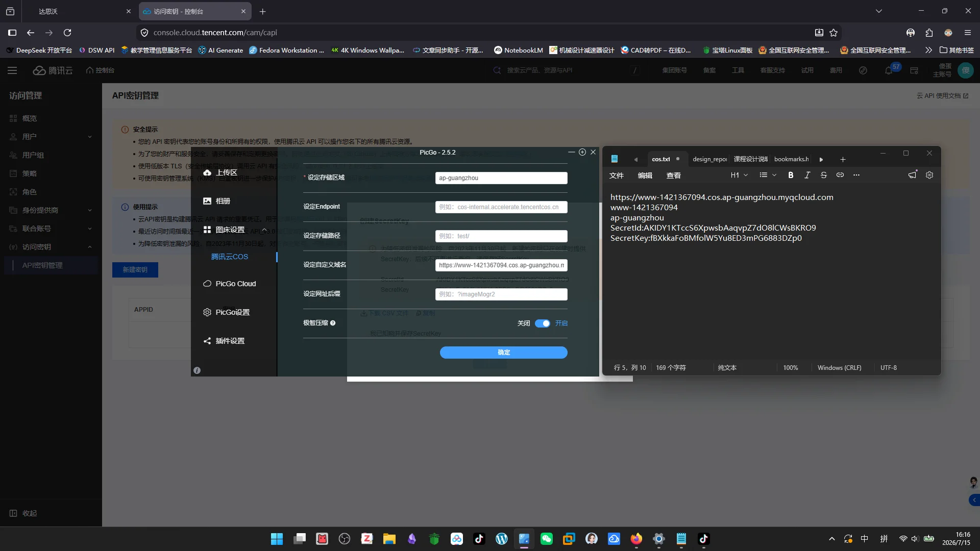Click the 设定存储区域 input field
980x551 pixels.
[501, 178]
